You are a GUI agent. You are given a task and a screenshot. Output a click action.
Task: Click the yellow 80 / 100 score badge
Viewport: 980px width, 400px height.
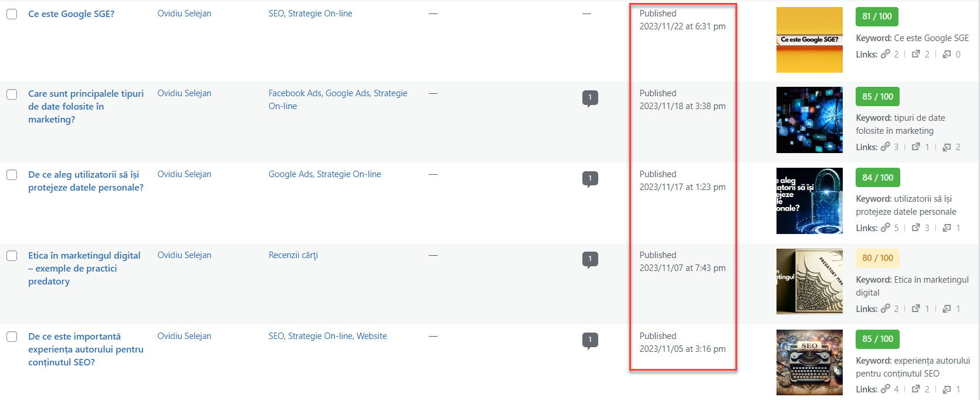(877, 258)
